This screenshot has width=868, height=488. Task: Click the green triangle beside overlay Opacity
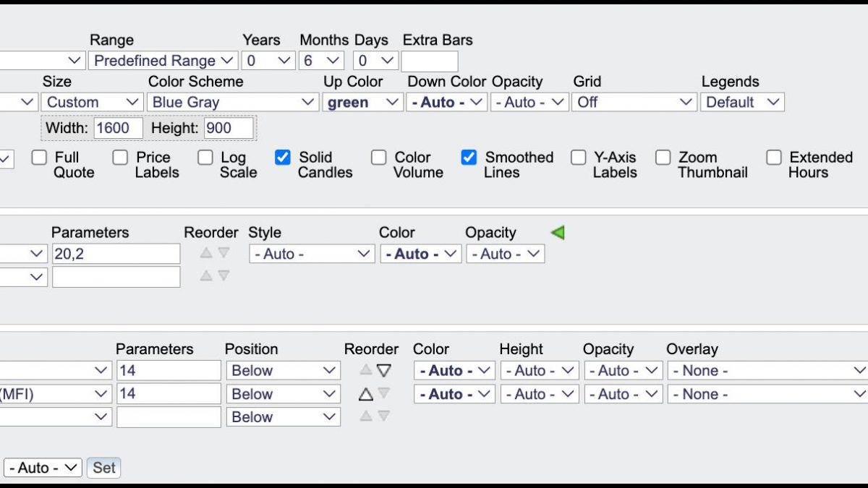pos(558,233)
